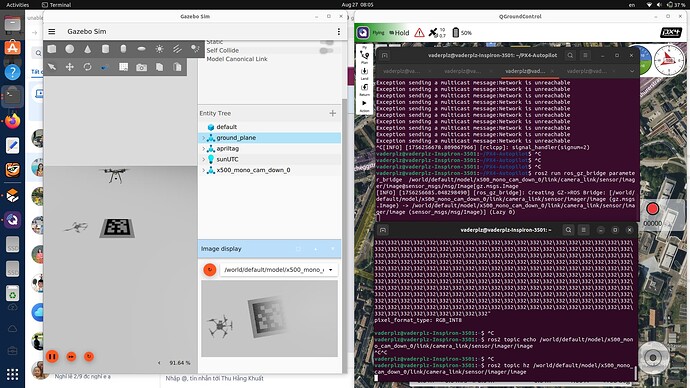Expand the x500_mono_cam_down_0 entity

(x=203, y=170)
